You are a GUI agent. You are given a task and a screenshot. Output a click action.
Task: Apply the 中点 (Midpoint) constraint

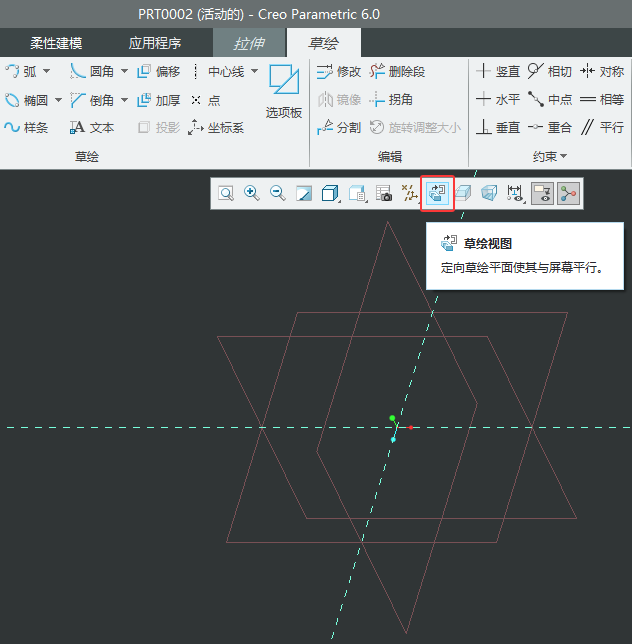click(550, 100)
